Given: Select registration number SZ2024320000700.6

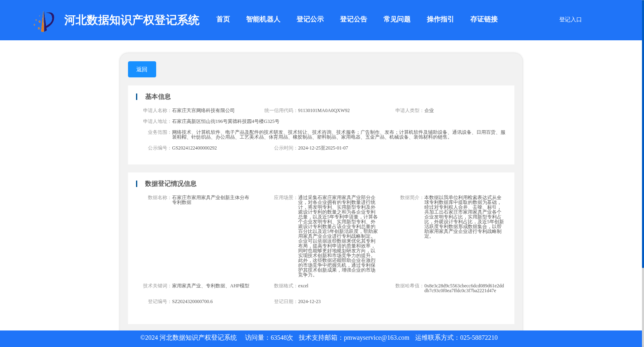Looking at the screenshot, I should pyautogui.click(x=192, y=301).
